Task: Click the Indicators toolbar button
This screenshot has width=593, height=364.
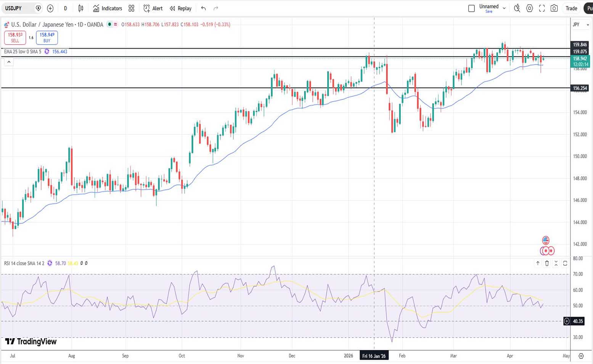Action: [x=108, y=8]
